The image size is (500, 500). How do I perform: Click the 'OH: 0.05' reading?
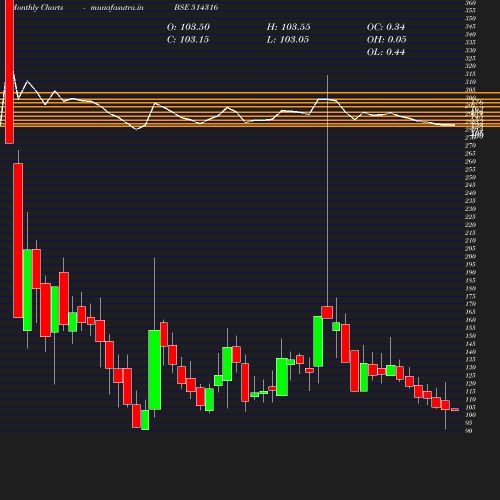[387, 40]
